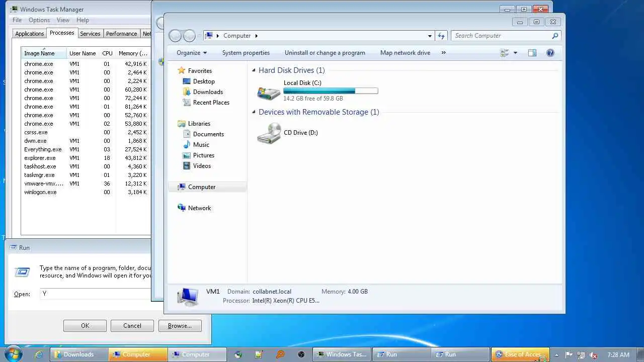Show the preview pane
The image size is (644, 362).
coord(532,53)
